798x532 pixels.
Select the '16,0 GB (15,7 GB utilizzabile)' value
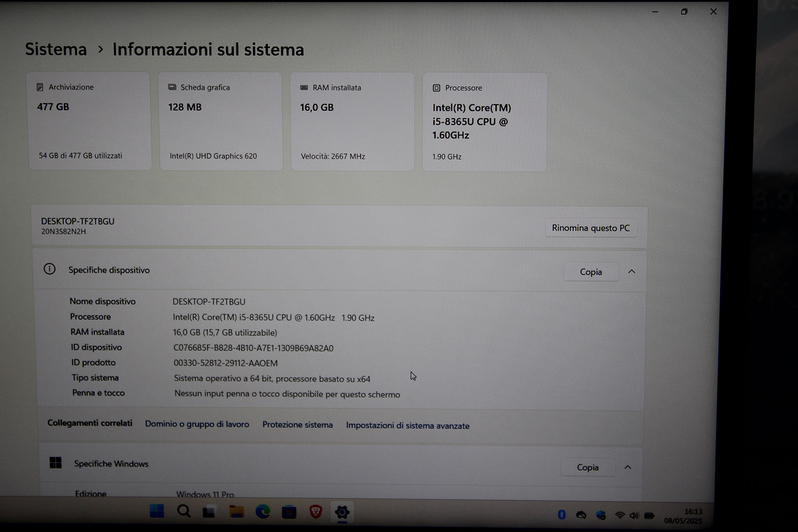point(225,333)
